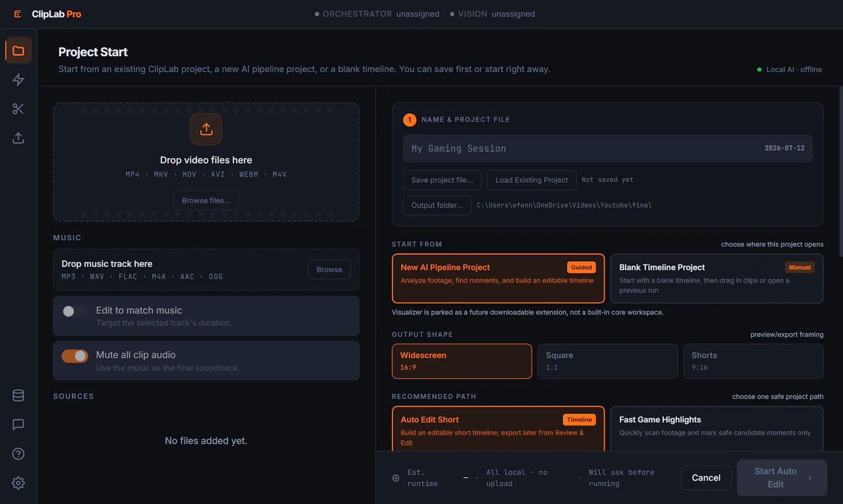Click the Drop music track here zone

(x=206, y=270)
